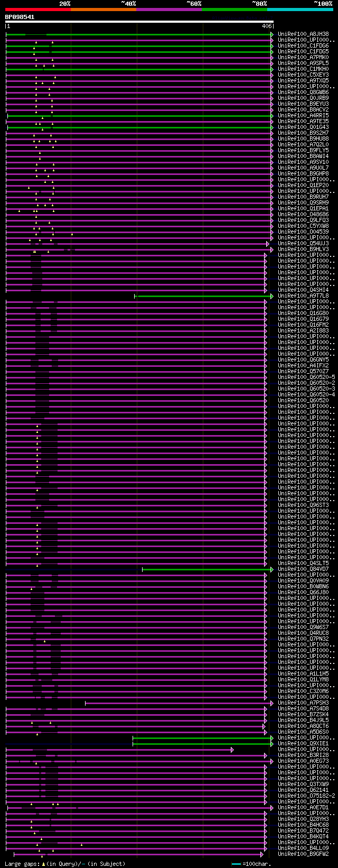
Task: Click the UniRef100_B3RI28 label
Action: 303,755
